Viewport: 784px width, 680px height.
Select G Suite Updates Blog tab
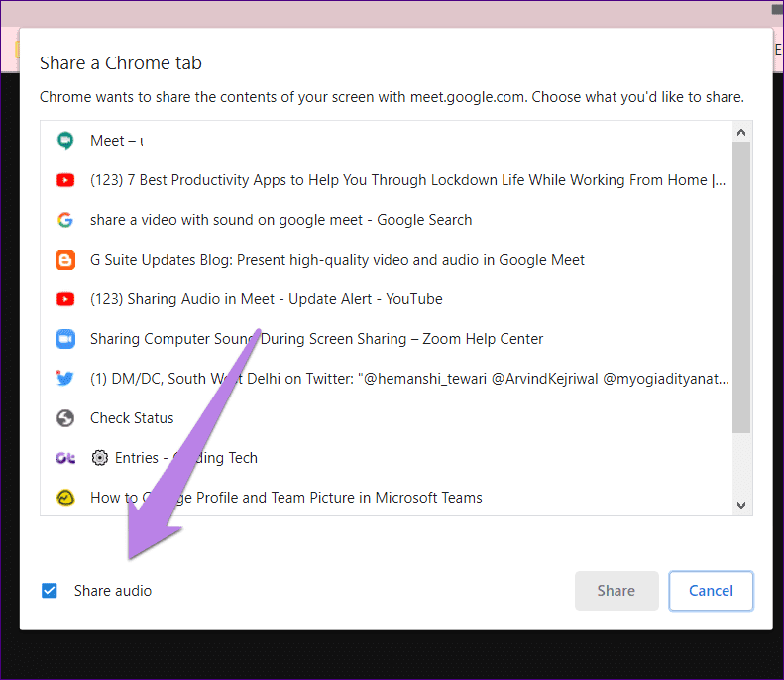pos(386,260)
